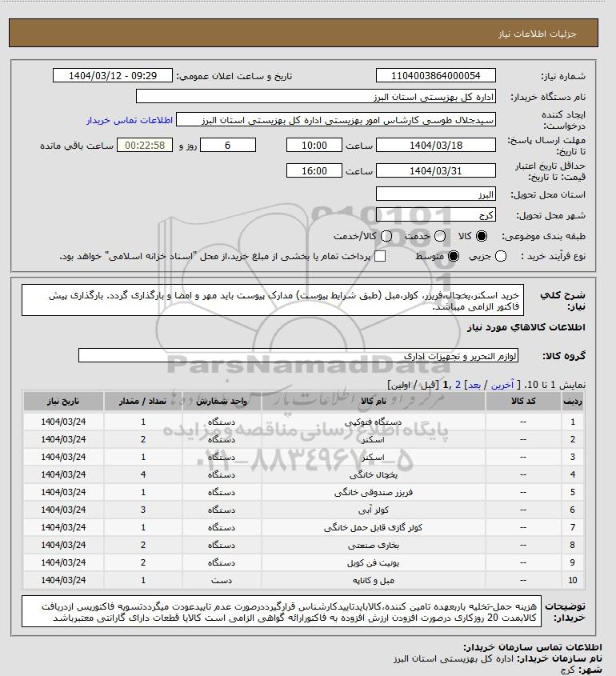Click the quantity 3 for کولر آبی
The height and width of the screenshot is (676, 616).
pyautogui.click(x=143, y=510)
